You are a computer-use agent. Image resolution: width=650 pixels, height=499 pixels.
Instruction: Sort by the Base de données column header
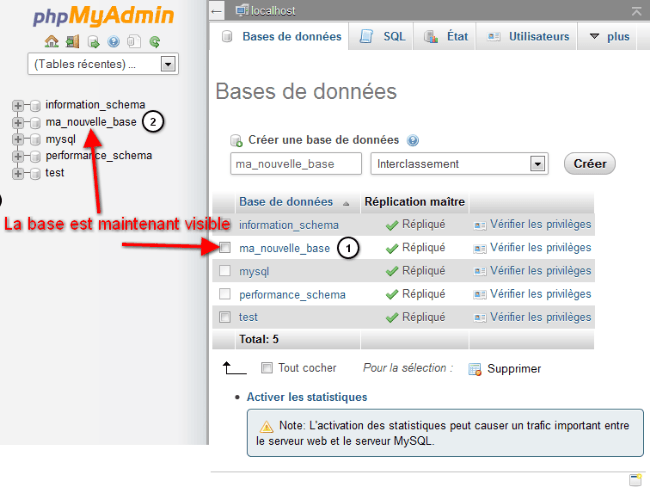(286, 202)
